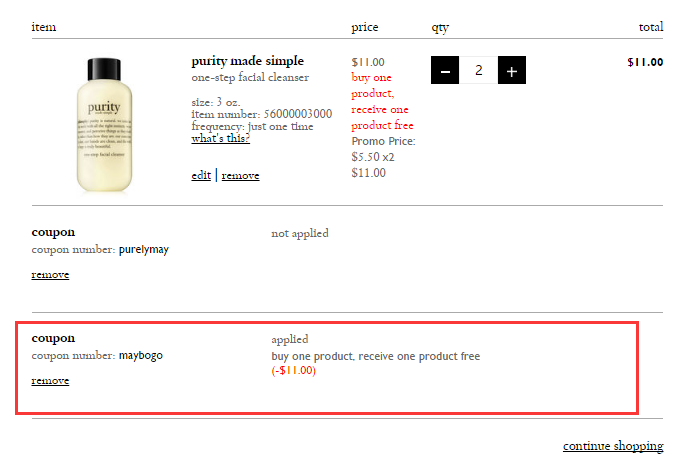Click the red (-$11.00) discount amount

(x=294, y=370)
